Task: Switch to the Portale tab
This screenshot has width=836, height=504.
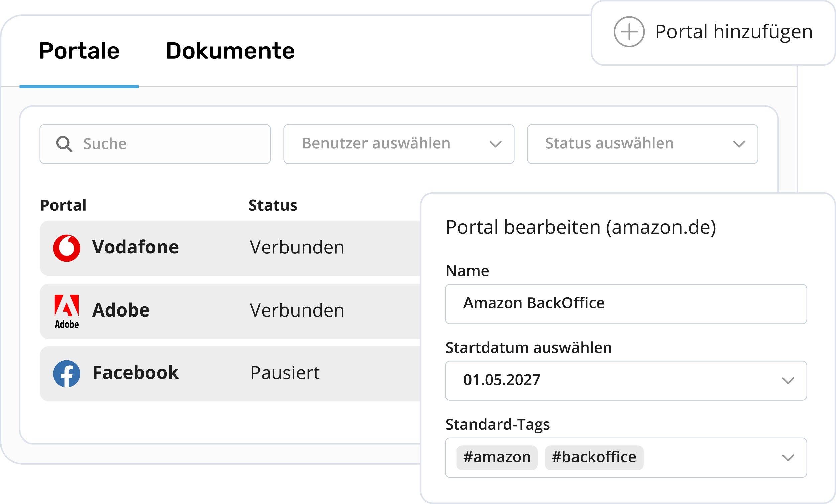Action: click(x=79, y=51)
